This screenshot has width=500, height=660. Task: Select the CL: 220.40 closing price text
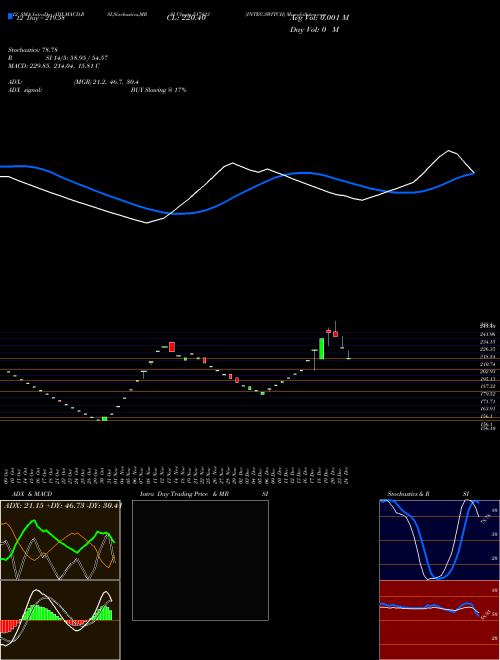tap(186, 18)
